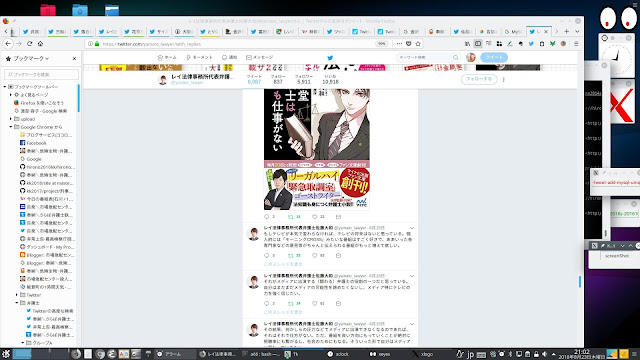Open the Pocket save icon in the address bar
Viewport: 640px width, 360px height.
409,44
